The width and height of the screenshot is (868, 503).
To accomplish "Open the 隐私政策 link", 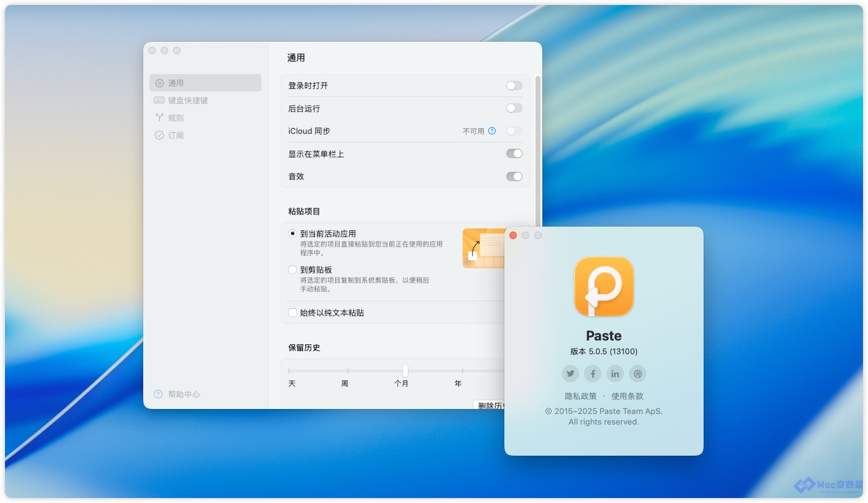I will [580, 396].
